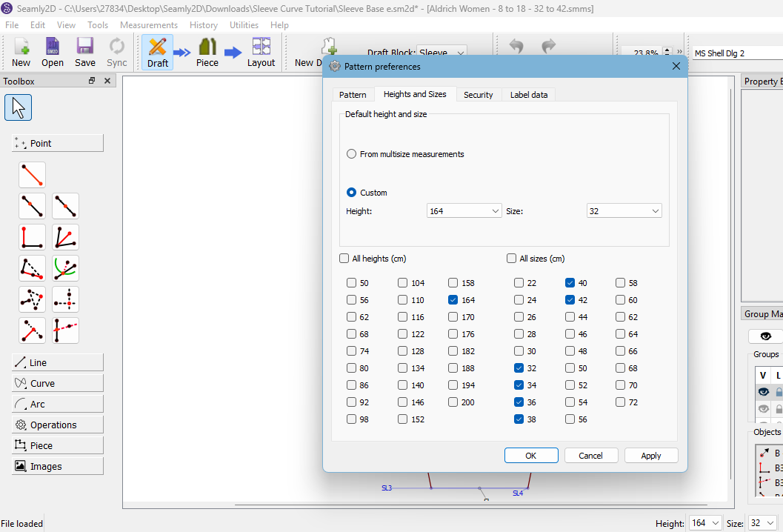This screenshot has height=532, width=783.
Task: Click the New pattern icon in toolbar
Action: pos(21,53)
